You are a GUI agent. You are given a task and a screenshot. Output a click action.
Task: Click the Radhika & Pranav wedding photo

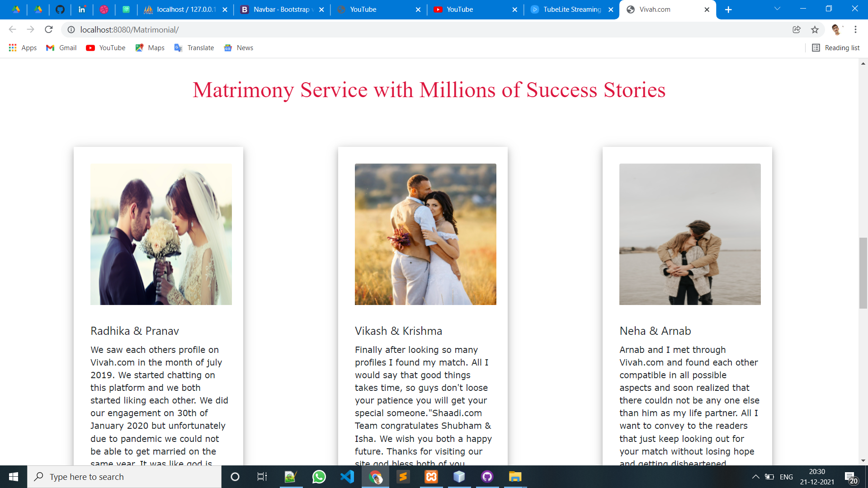(x=161, y=234)
